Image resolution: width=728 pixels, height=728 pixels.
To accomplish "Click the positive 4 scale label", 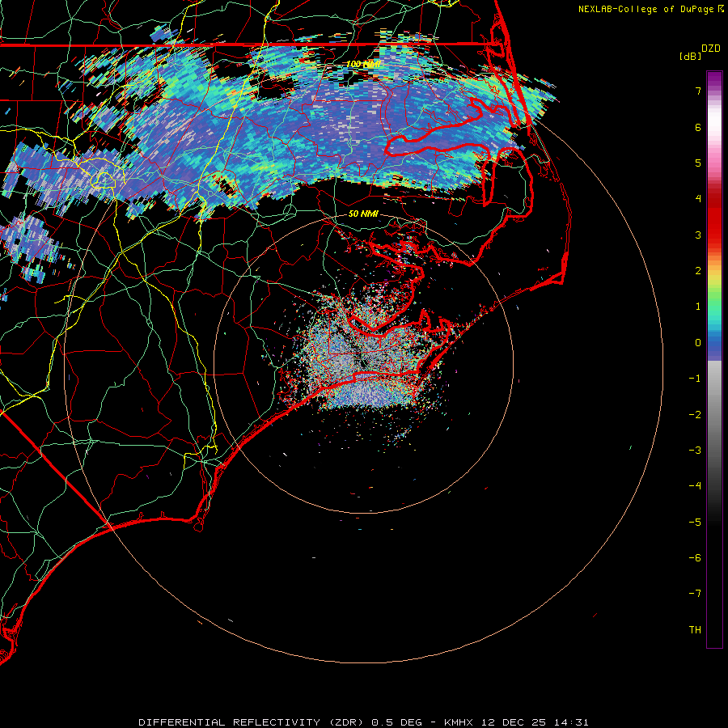I will click(x=698, y=199).
